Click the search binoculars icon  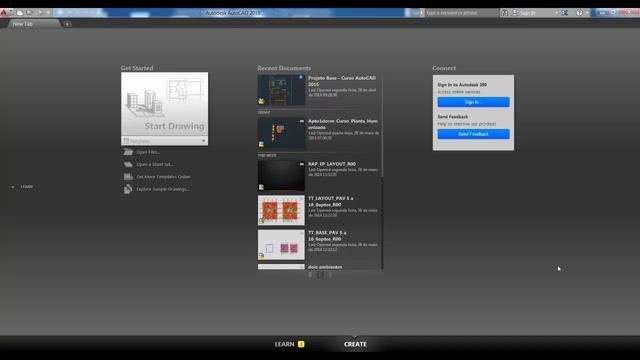[x=504, y=13]
